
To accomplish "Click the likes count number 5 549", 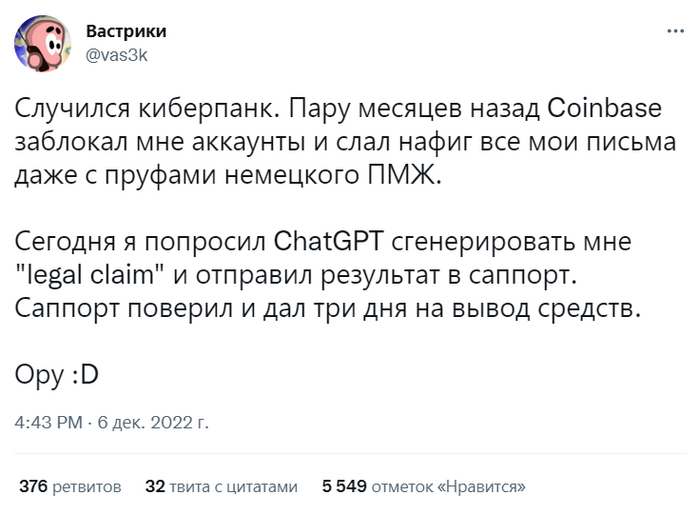I will [x=344, y=487].
